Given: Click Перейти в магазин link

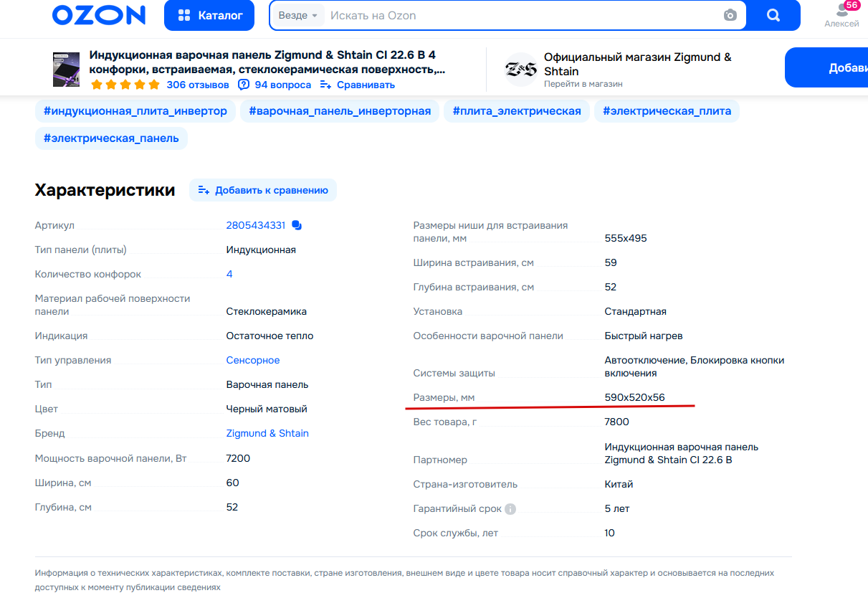Looking at the screenshot, I should point(583,84).
